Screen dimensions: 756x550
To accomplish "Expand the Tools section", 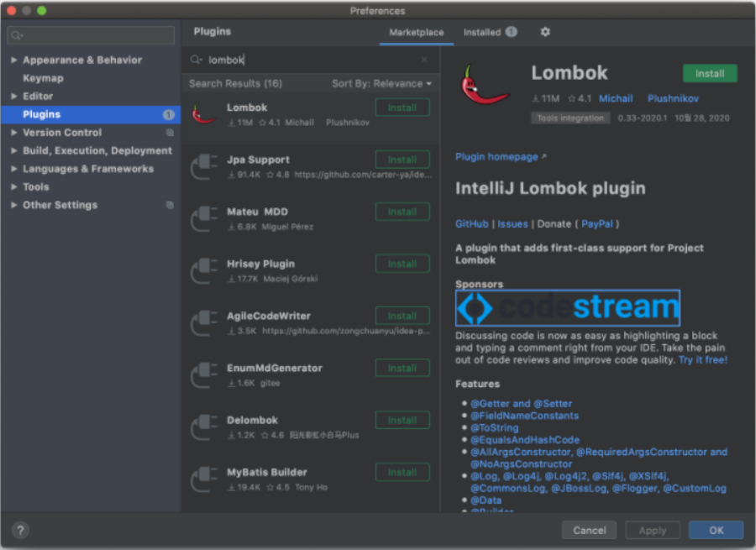I will pyautogui.click(x=14, y=186).
